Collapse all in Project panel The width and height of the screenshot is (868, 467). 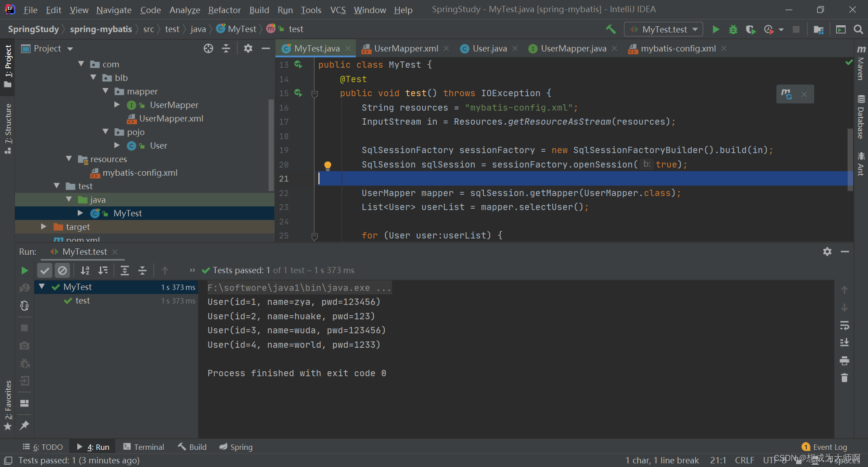click(x=226, y=48)
